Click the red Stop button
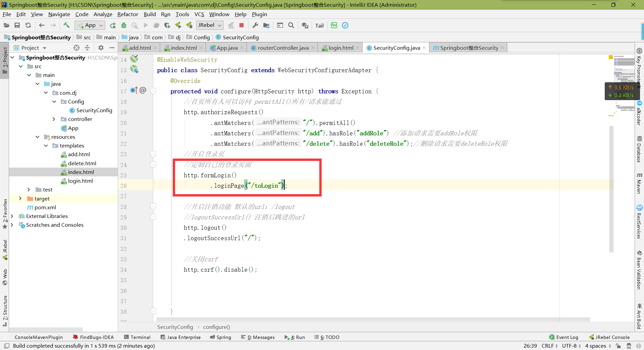The image size is (644, 350). [x=241, y=25]
